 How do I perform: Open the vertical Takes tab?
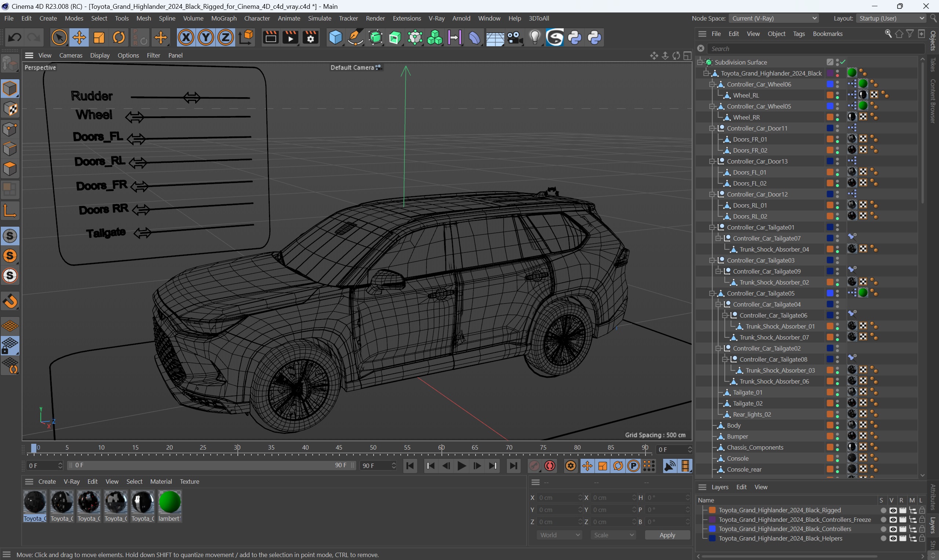933,64
